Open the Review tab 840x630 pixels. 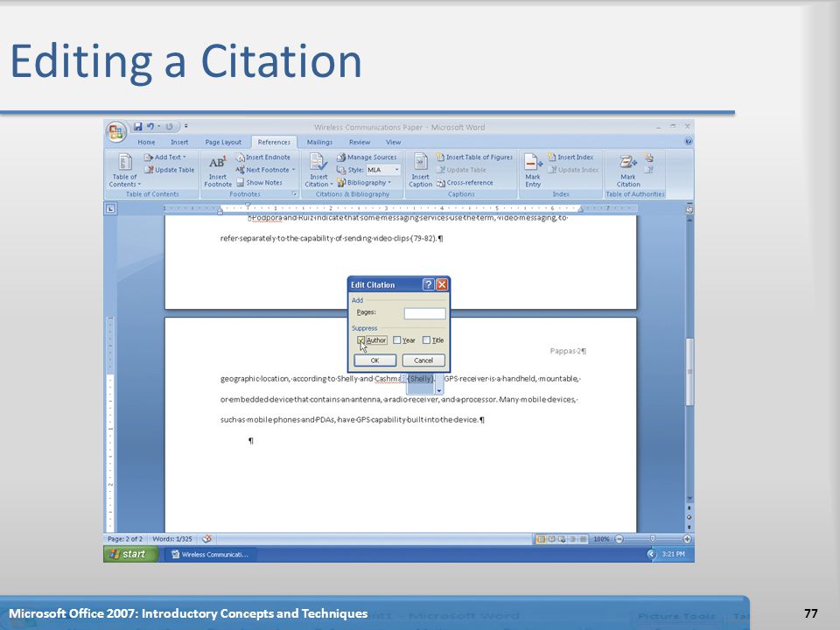click(x=360, y=142)
